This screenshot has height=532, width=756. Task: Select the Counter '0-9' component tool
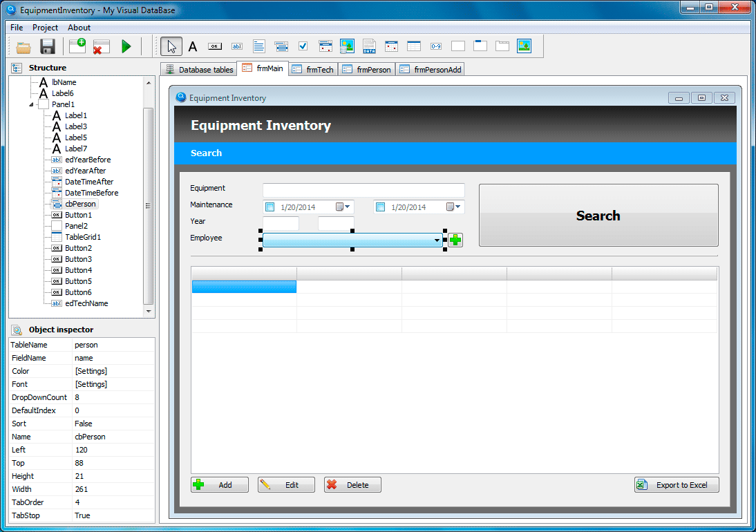[436, 46]
